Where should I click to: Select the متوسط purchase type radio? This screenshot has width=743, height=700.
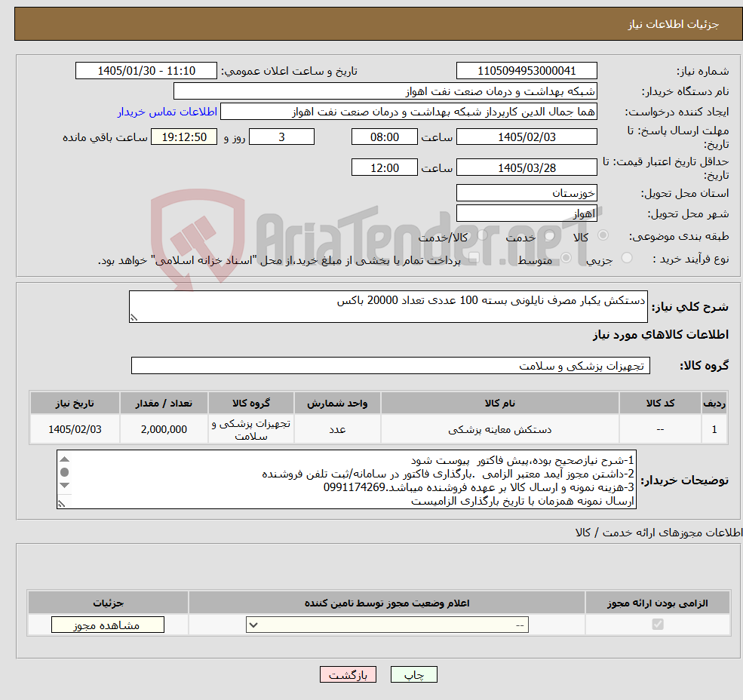566,258
